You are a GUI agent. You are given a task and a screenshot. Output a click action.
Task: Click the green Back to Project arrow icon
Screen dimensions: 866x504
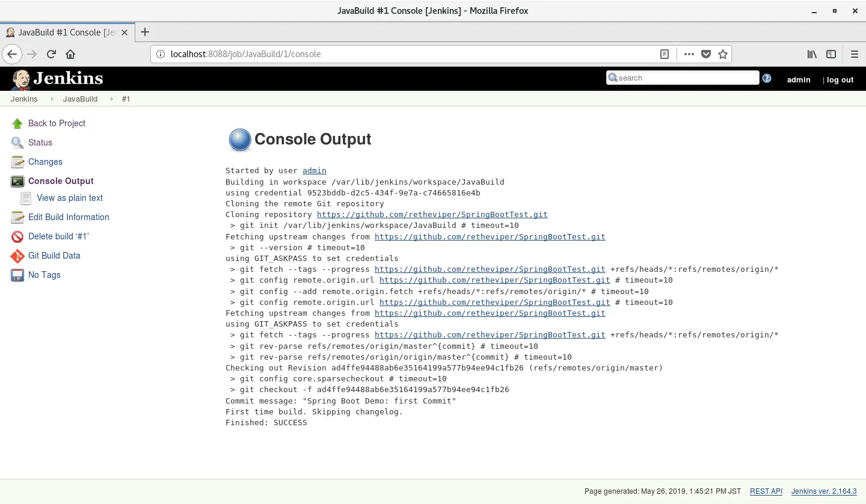pos(17,123)
